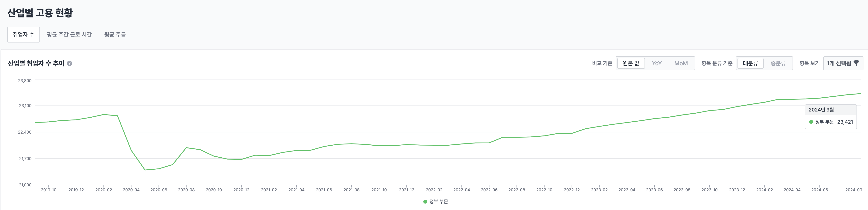
Task: Switch to 평균 주간 근로 시간 tab
Action: pos(69,34)
